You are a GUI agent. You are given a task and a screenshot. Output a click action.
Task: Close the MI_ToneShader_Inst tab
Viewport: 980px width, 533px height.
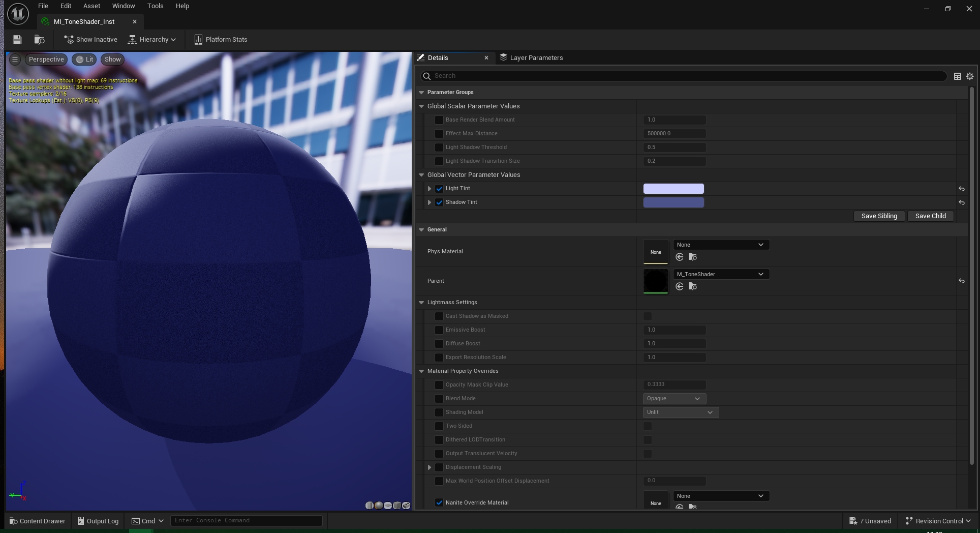(x=134, y=21)
